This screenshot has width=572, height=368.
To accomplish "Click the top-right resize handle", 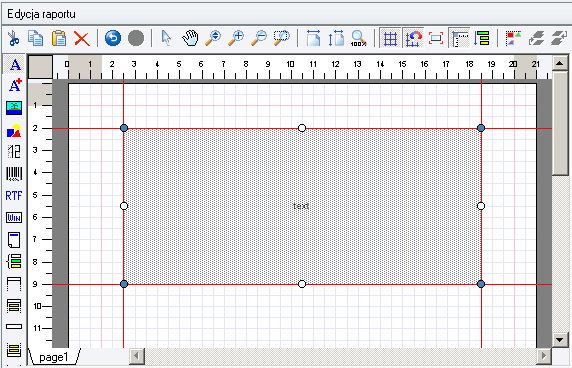I will 481,128.
